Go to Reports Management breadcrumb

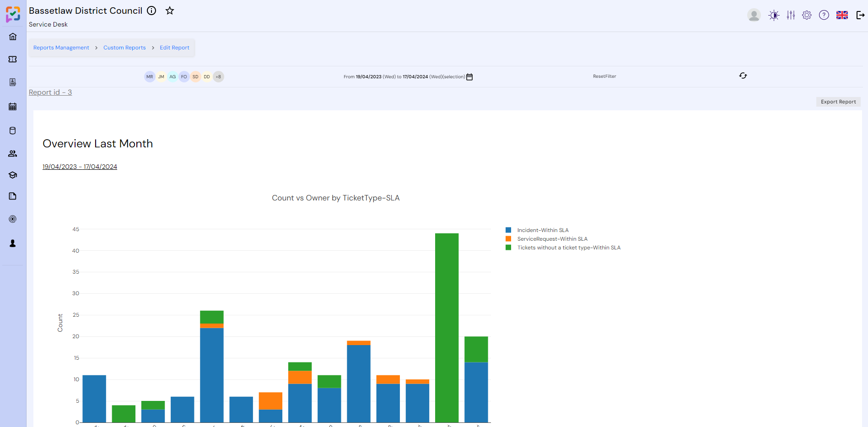(61, 47)
